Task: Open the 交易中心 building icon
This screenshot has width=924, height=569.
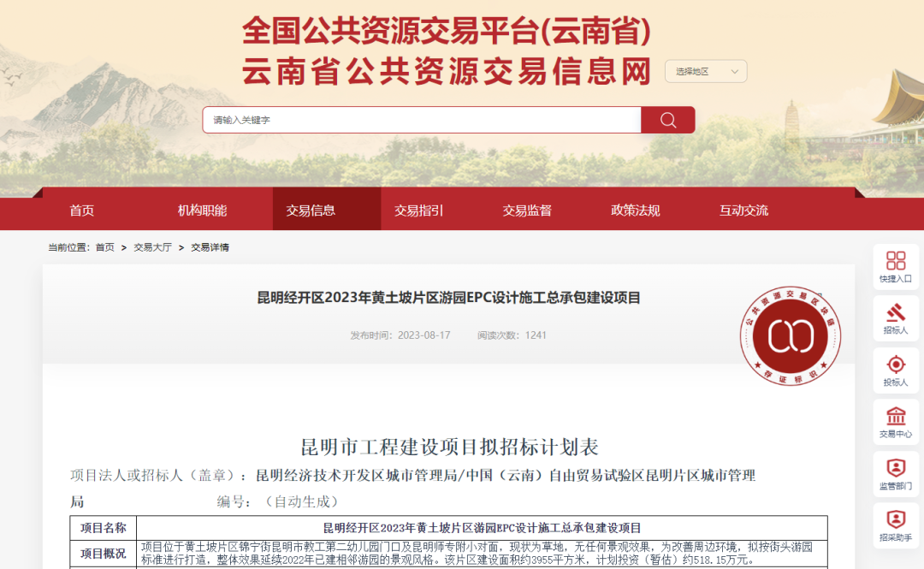Action: point(896,423)
